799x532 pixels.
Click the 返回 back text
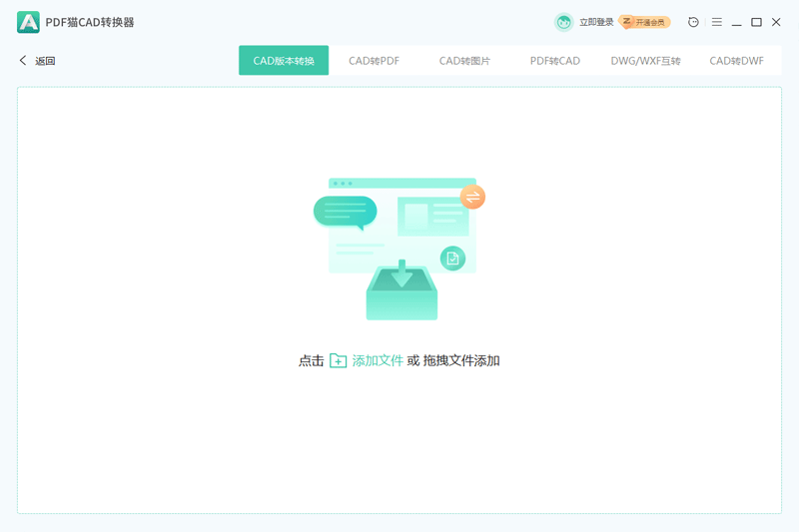[x=45, y=61]
